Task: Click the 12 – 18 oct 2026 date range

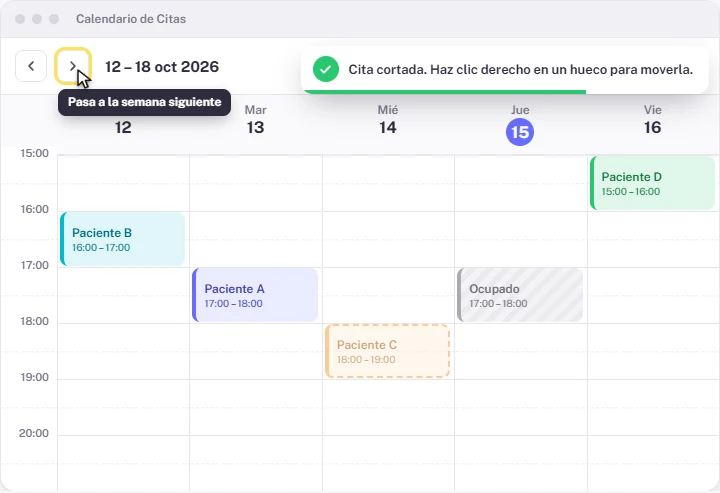Action: coord(162,67)
